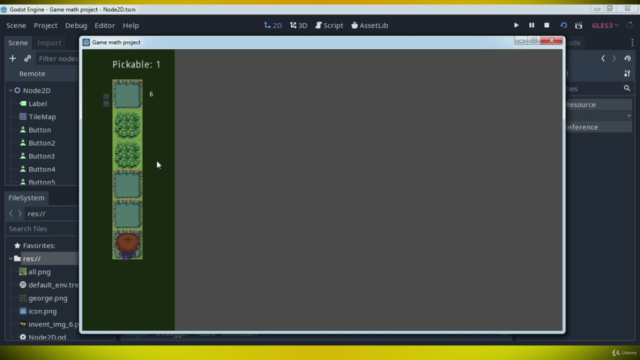This screenshot has width=640, height=360.
Task: Open the FileSystem dock tab
Action: [27, 198]
